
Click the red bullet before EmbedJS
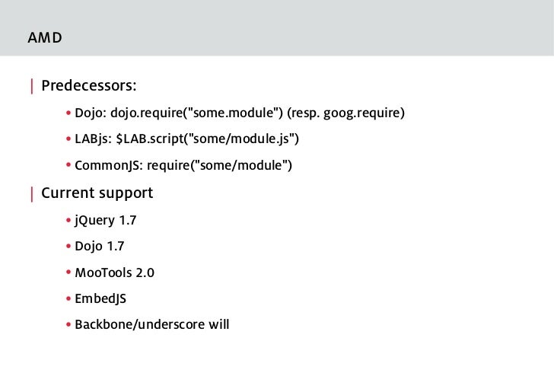68,298
